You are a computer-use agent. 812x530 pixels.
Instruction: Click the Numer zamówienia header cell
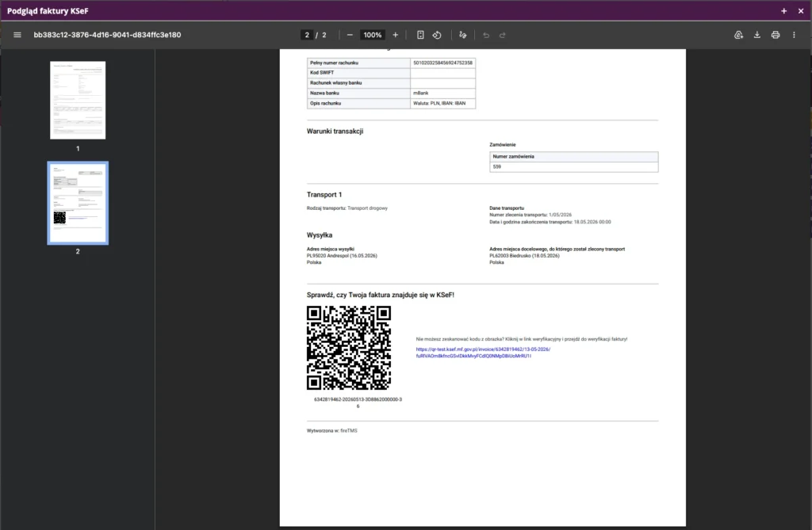click(x=574, y=156)
